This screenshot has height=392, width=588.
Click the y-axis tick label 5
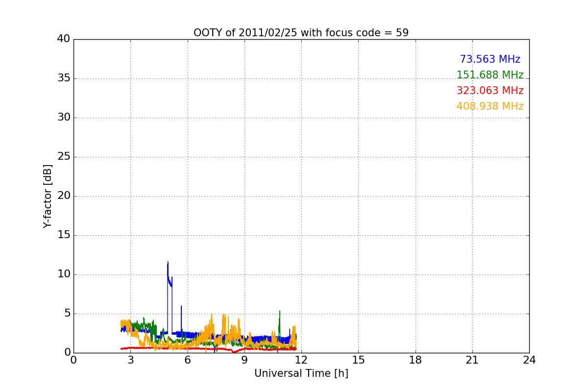[x=67, y=314]
